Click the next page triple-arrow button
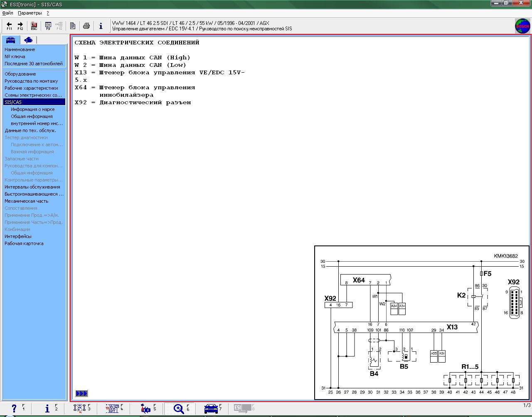Image resolution: width=532 pixels, height=417 pixels. pos(81,393)
